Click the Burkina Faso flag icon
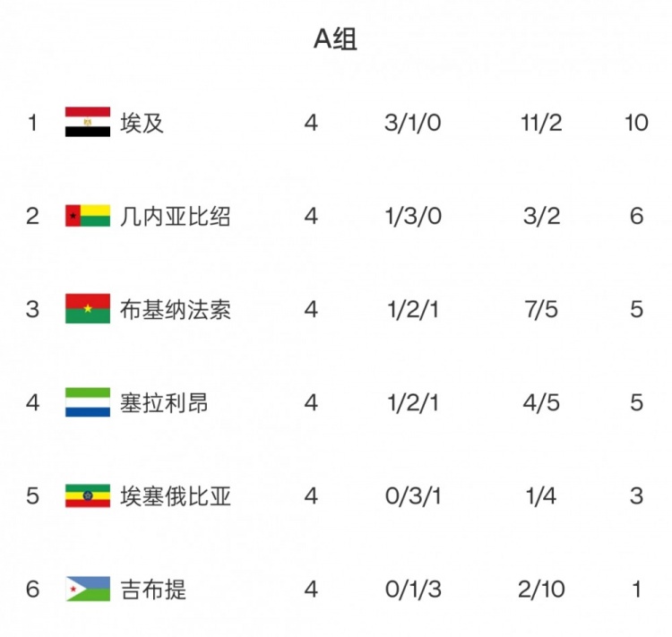Screen dimensions: 672x637 click(88, 309)
